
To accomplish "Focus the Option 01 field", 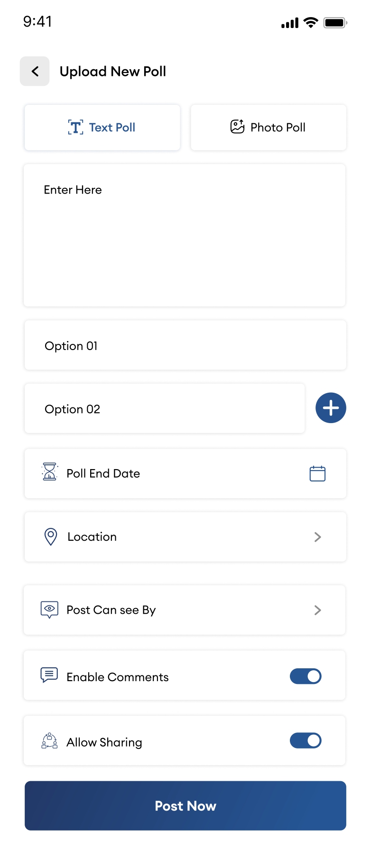I will pyautogui.click(x=185, y=345).
